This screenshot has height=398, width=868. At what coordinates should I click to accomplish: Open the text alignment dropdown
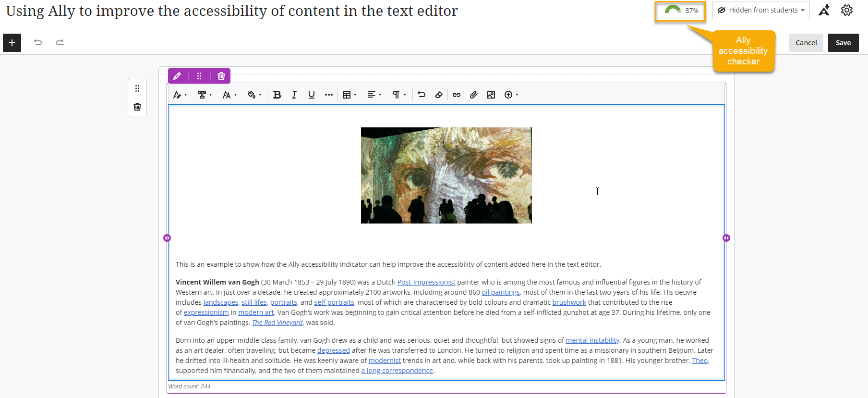click(x=374, y=95)
